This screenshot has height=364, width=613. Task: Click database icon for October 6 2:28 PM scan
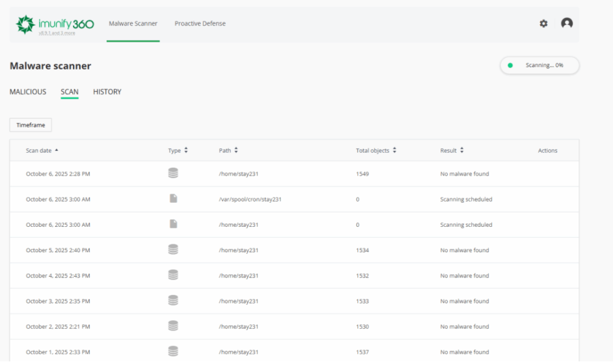point(173,174)
